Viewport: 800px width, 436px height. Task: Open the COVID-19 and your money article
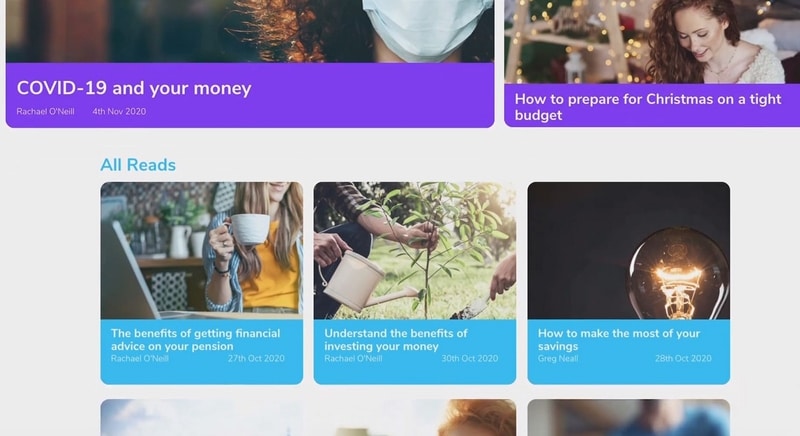tap(134, 88)
